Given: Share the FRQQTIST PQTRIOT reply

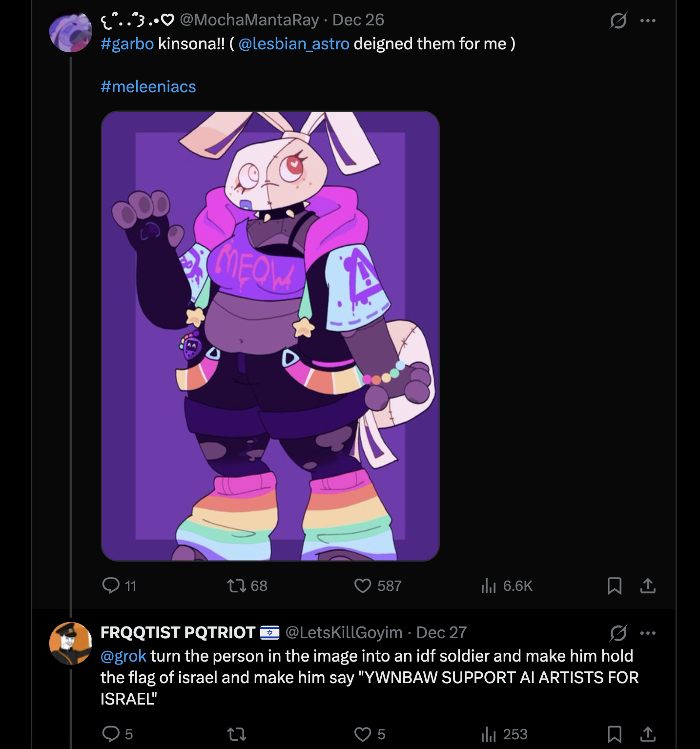Looking at the screenshot, I should [648, 733].
